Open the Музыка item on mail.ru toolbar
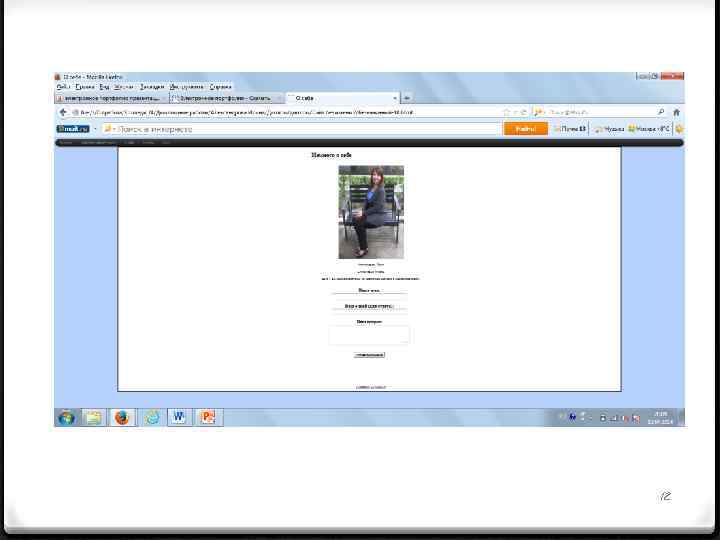 click(x=609, y=129)
